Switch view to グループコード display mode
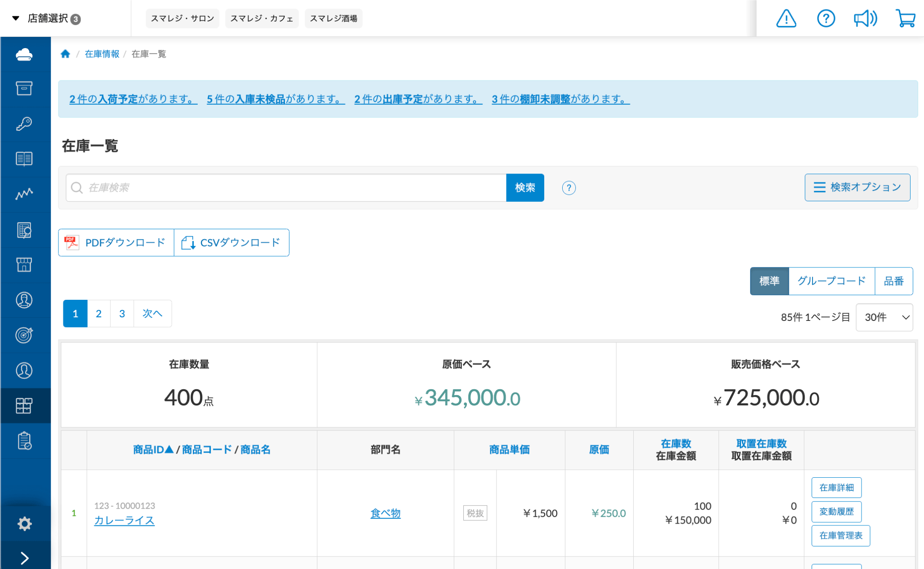This screenshot has width=924, height=569. coord(831,281)
